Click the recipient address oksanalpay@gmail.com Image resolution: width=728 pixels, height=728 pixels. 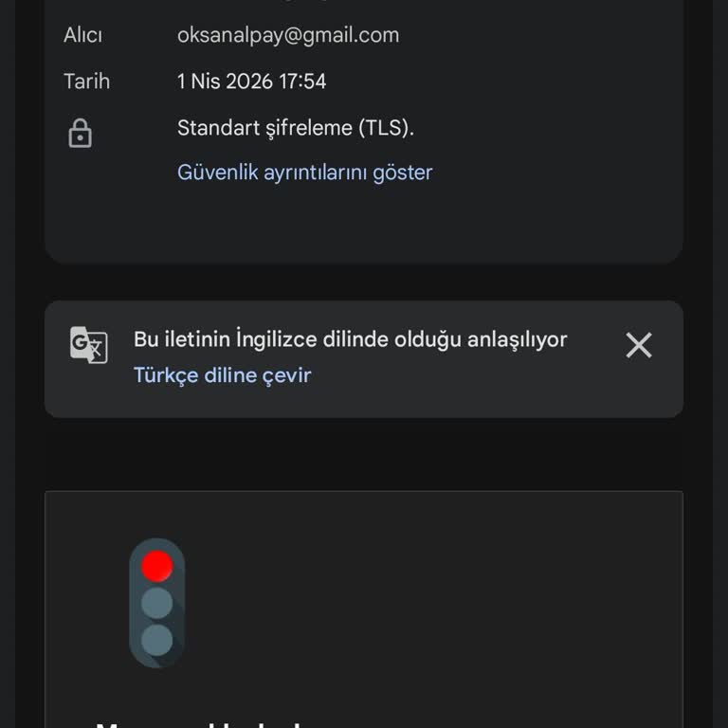coord(288,35)
